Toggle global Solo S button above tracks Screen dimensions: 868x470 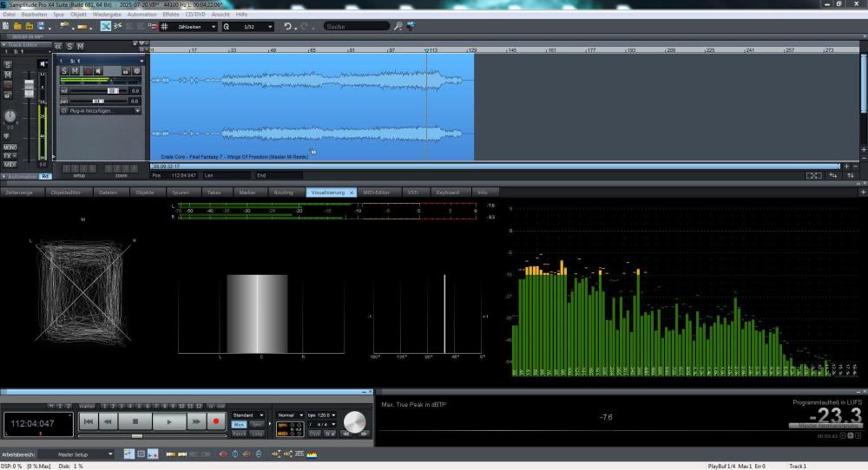pyautogui.click(x=69, y=47)
